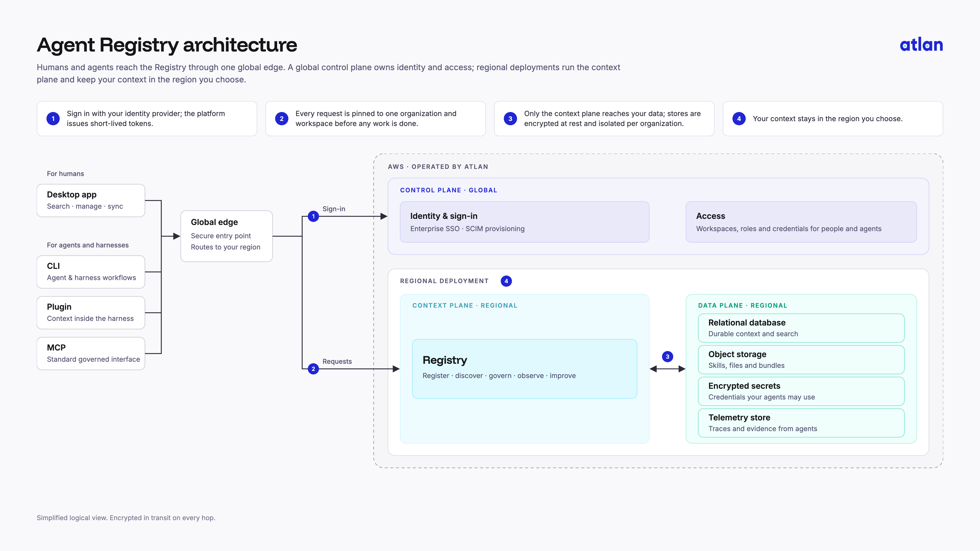Click "REGIONAL DEPLOYMENT" heading
The image size is (980, 551).
[x=444, y=281]
